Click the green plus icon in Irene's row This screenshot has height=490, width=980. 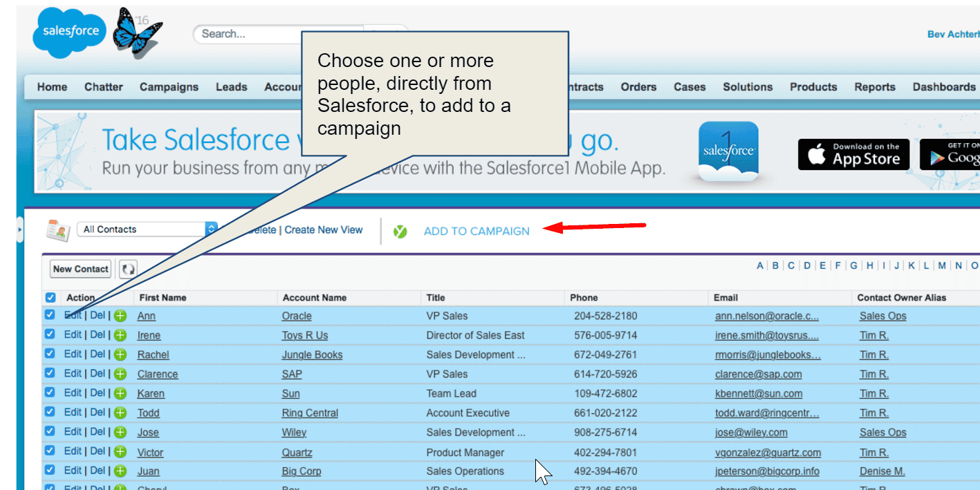click(x=120, y=335)
